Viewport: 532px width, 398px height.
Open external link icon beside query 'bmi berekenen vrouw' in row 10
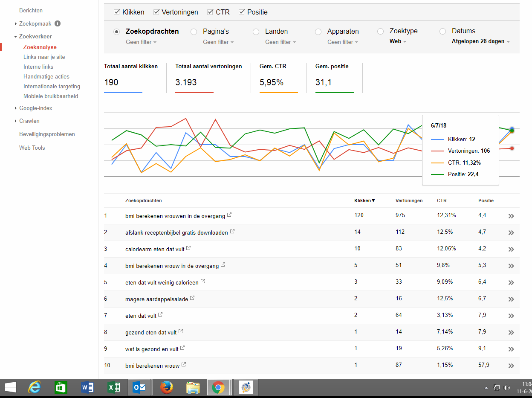(x=184, y=365)
